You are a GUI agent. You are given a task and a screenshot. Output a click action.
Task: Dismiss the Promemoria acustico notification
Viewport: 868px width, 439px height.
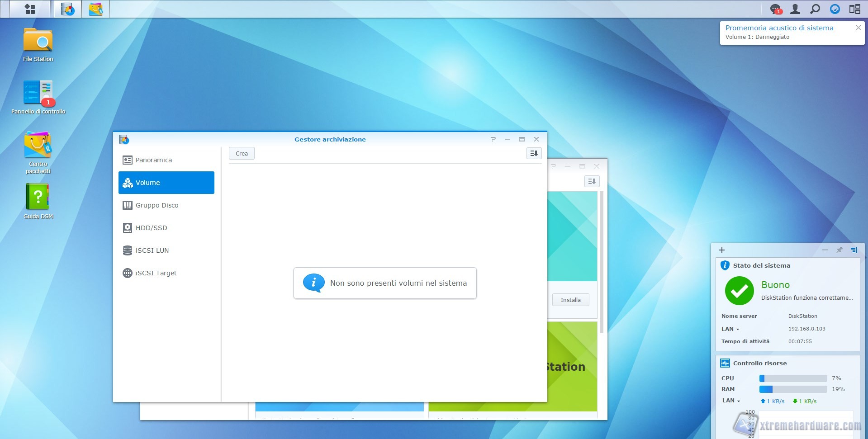coord(858,28)
